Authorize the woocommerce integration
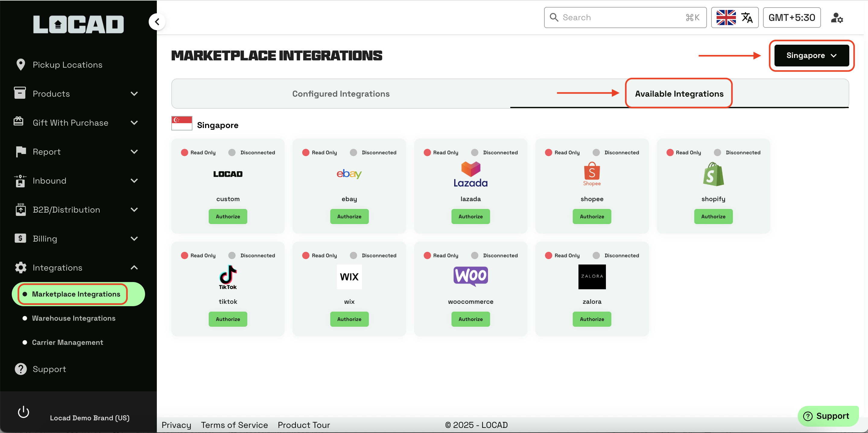 (470, 319)
